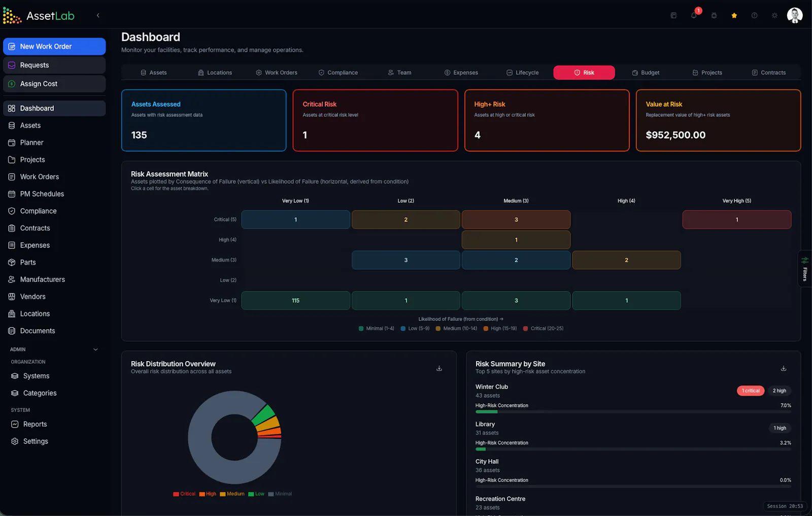
Task: Open the Requests button
Action: (54, 65)
